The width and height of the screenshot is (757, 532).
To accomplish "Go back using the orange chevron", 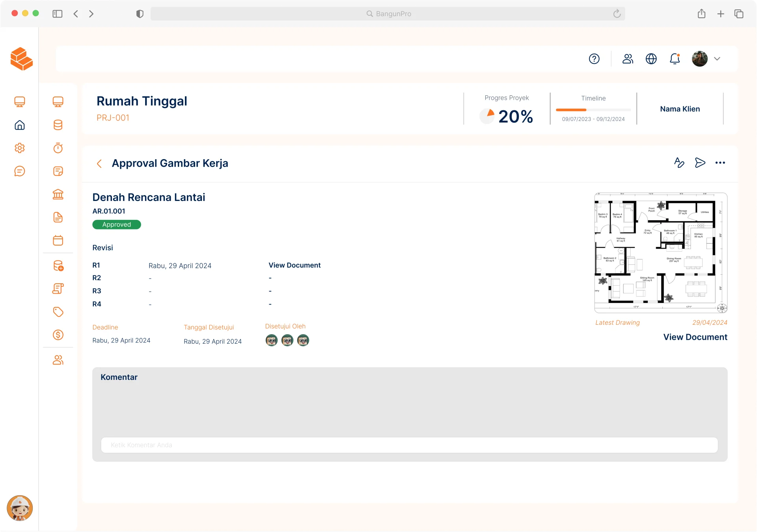I will (x=99, y=164).
